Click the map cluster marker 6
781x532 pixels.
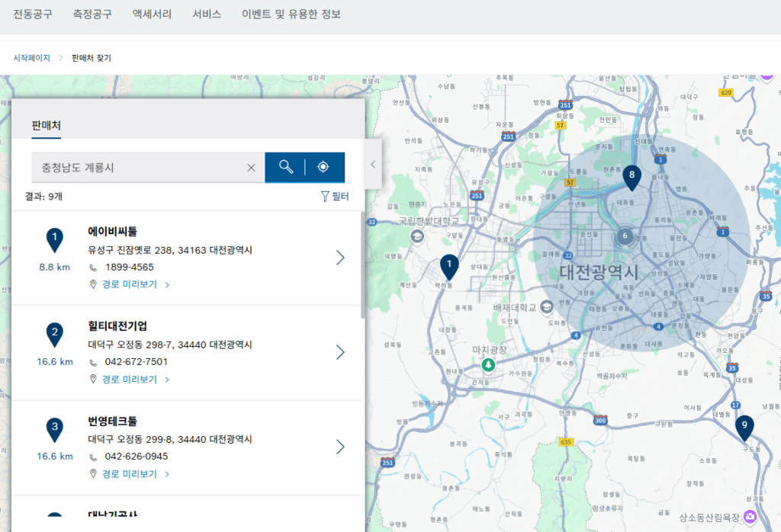(625, 236)
